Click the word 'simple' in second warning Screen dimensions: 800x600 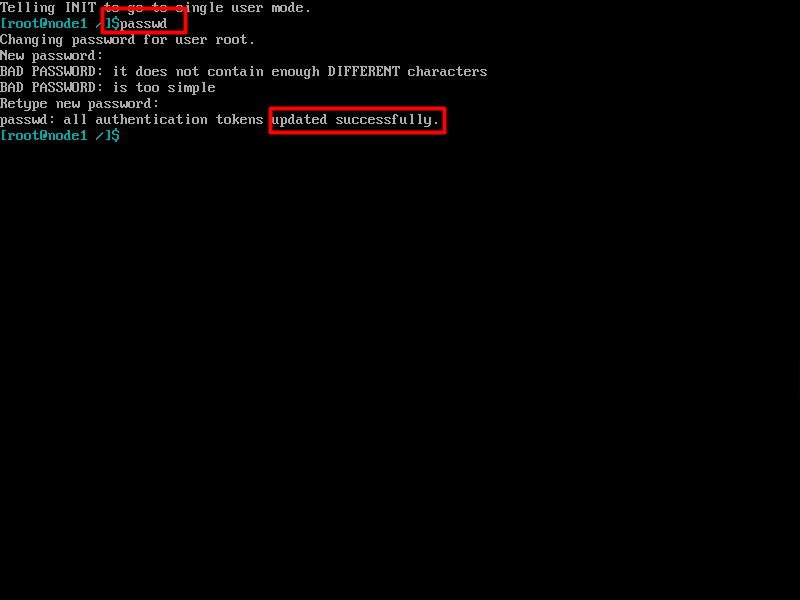coord(191,88)
